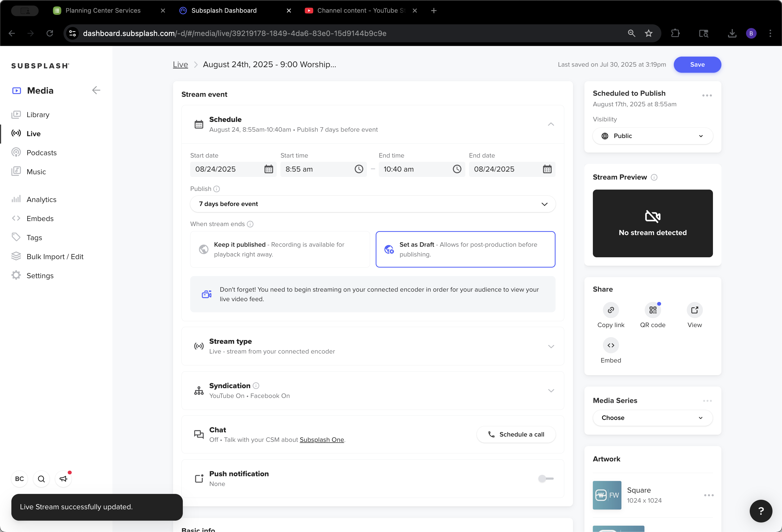The image size is (782, 532).
Task: Select the Set as Draft option
Action: click(465, 249)
